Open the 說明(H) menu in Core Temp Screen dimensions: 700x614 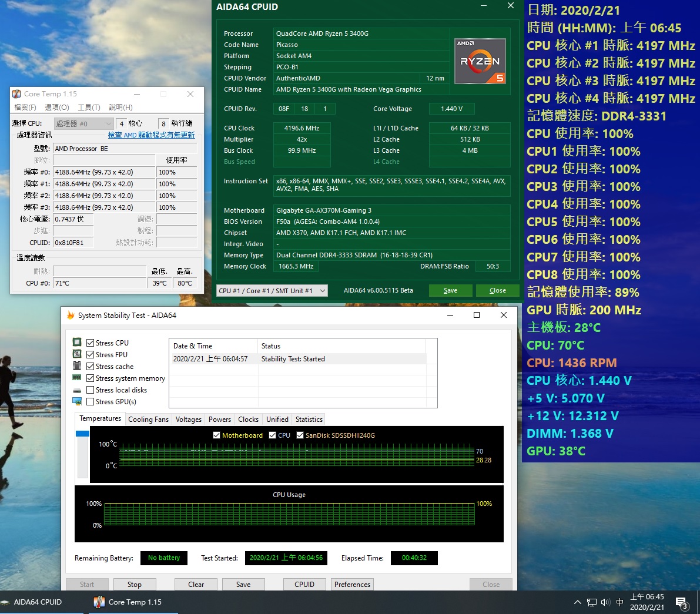click(121, 107)
